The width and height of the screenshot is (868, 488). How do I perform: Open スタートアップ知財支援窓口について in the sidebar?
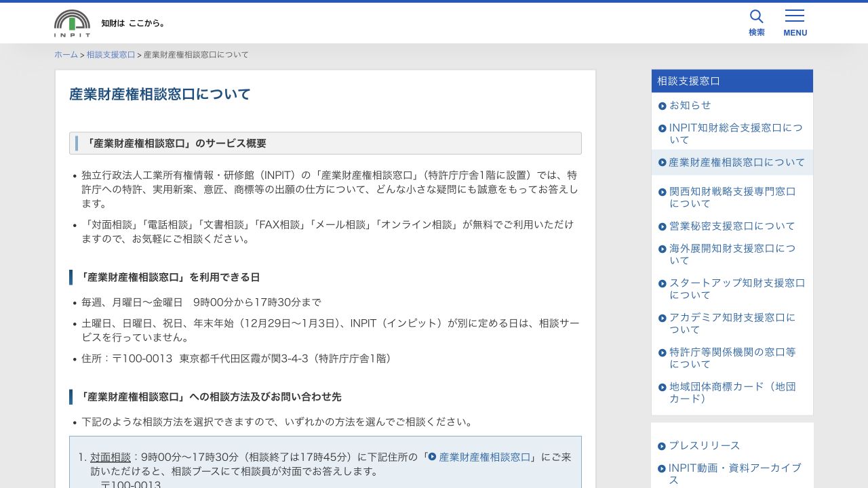737,289
